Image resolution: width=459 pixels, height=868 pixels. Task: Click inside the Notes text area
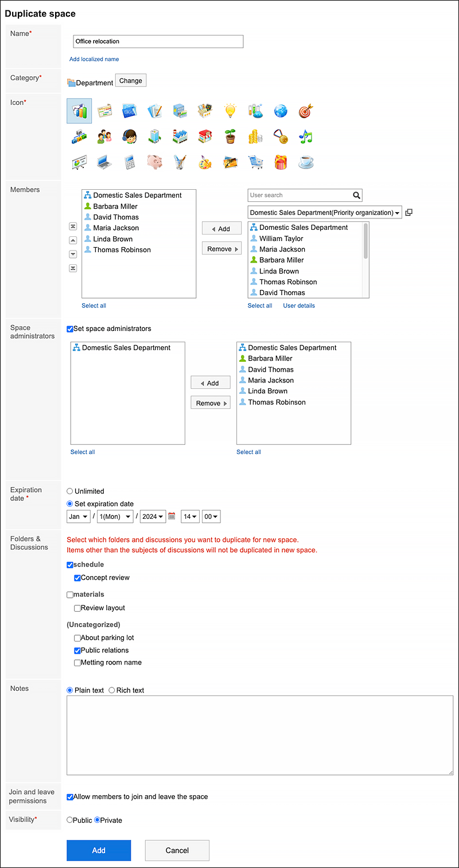click(x=260, y=736)
